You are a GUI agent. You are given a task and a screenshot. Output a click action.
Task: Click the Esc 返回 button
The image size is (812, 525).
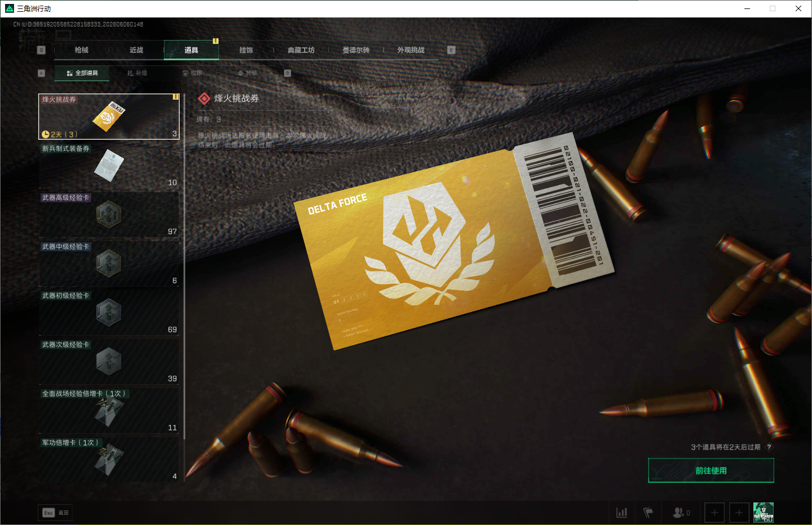[x=55, y=513]
